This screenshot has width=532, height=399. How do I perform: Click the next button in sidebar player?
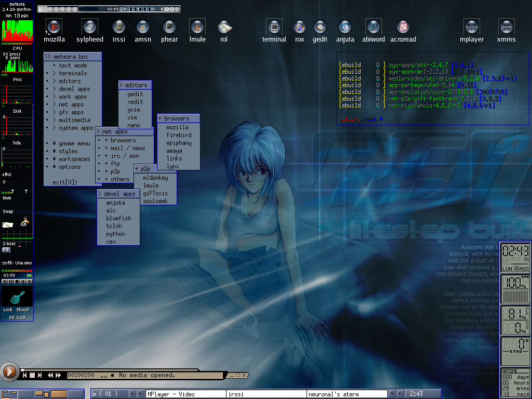pyautogui.click(x=23, y=281)
